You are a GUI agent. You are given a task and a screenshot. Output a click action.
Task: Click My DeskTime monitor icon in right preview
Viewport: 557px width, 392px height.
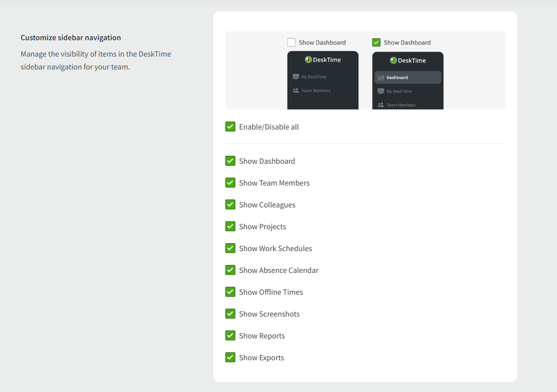(x=381, y=91)
